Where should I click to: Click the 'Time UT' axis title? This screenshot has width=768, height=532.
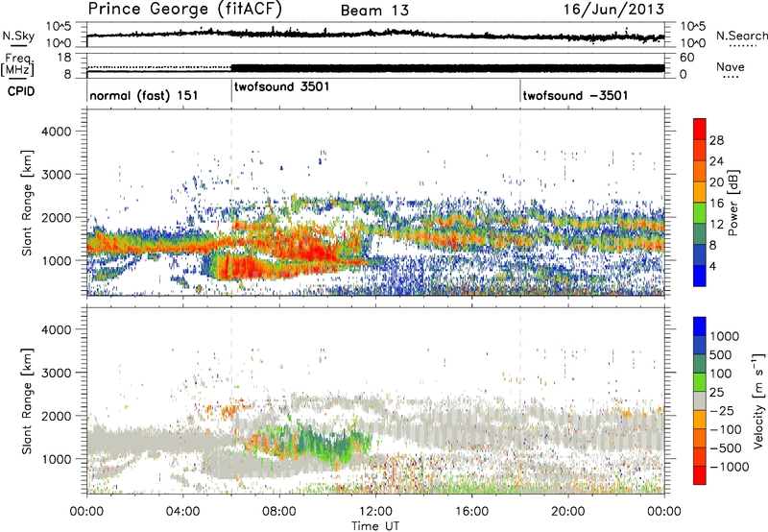click(x=375, y=526)
